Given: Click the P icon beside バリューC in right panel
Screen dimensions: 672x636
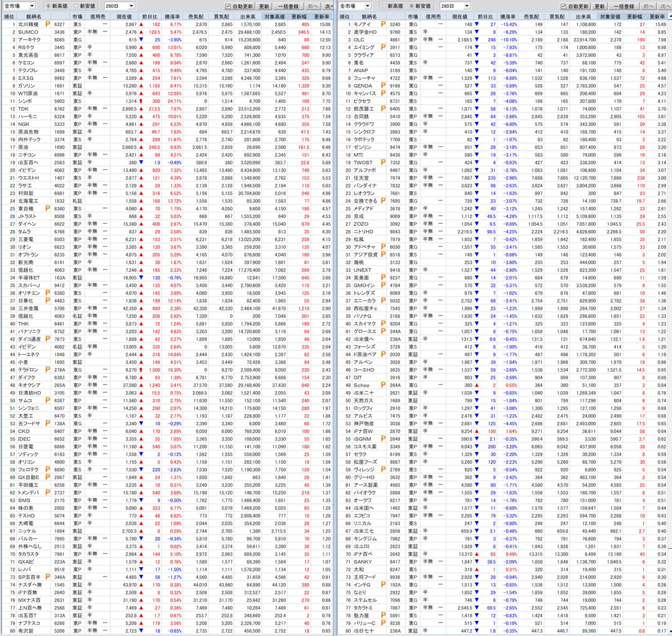Looking at the screenshot, I should point(383,623).
